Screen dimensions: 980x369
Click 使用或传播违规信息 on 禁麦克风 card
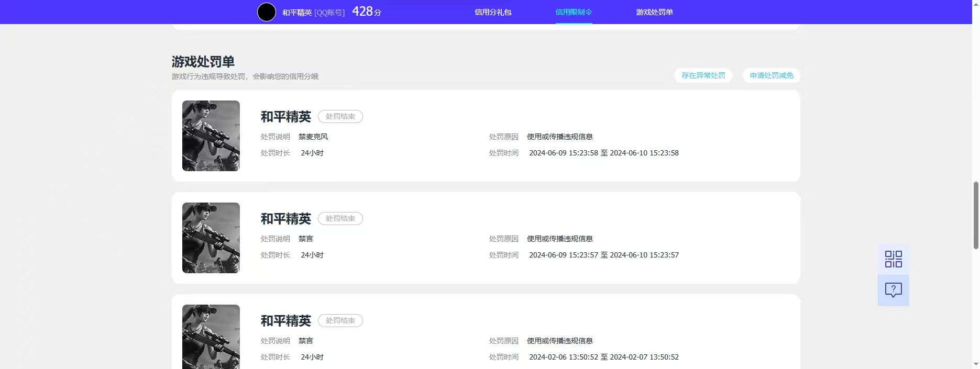pyautogui.click(x=560, y=137)
